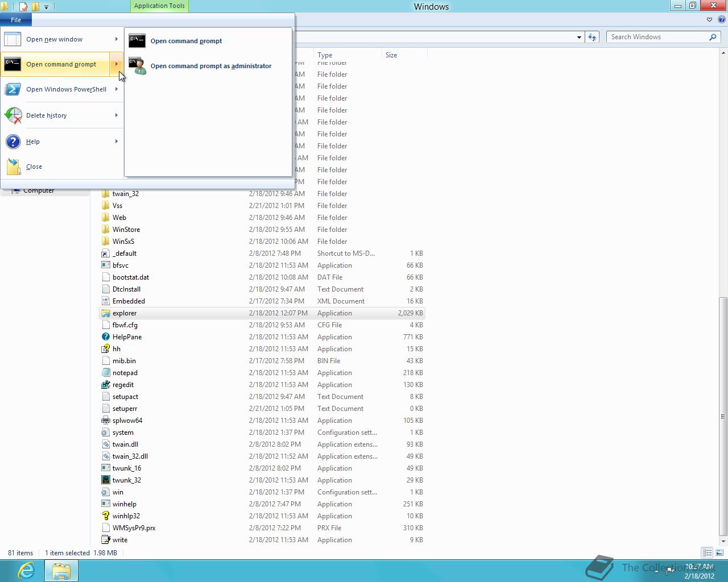728x582 pixels.
Task: Select the WMSysPr9.prx file
Action: [x=134, y=528]
